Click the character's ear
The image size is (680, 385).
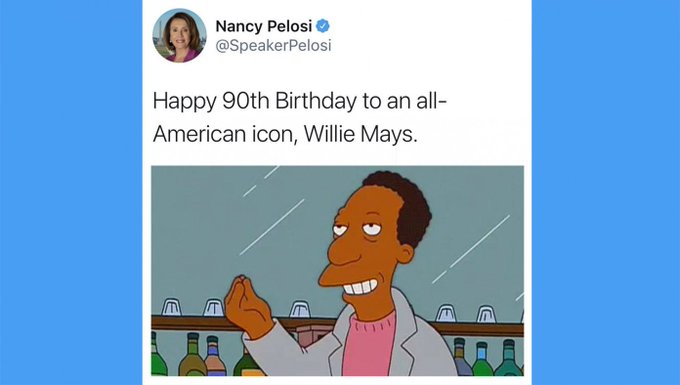[x=405, y=254]
